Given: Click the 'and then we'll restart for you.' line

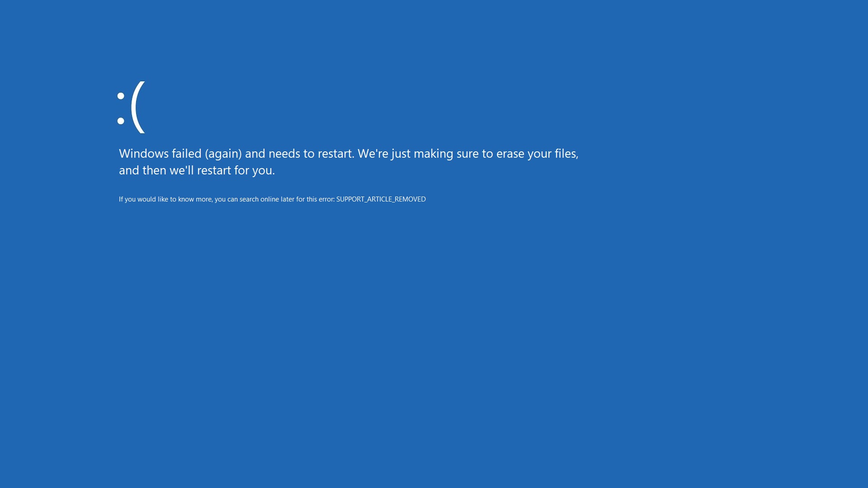Looking at the screenshot, I should pos(197,170).
